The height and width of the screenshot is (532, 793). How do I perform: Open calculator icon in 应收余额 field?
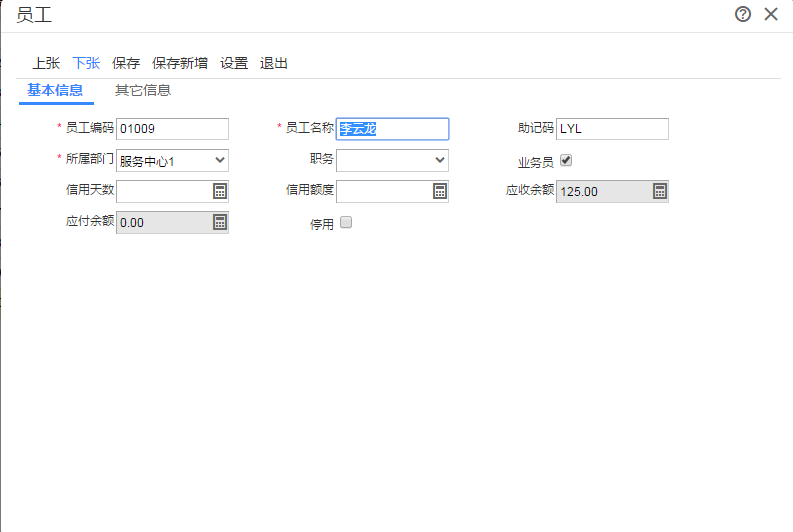[660, 191]
